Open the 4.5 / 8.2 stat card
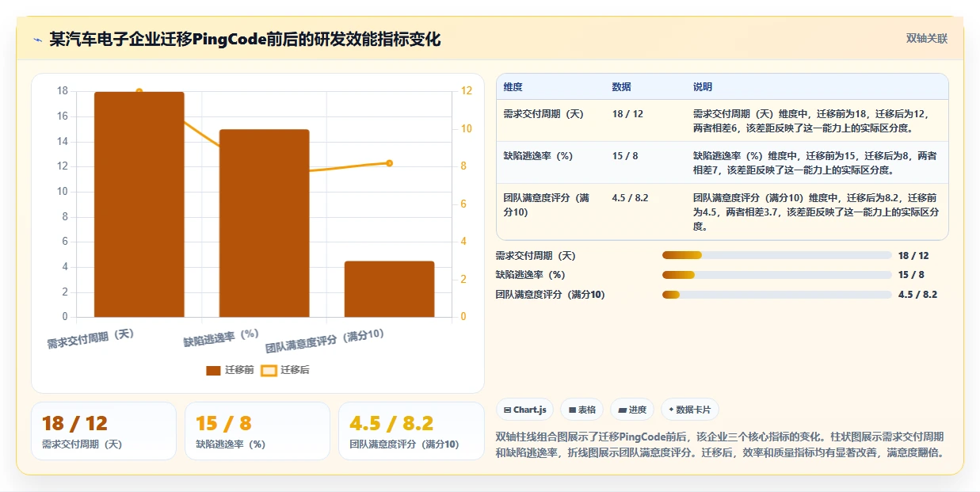 411,431
